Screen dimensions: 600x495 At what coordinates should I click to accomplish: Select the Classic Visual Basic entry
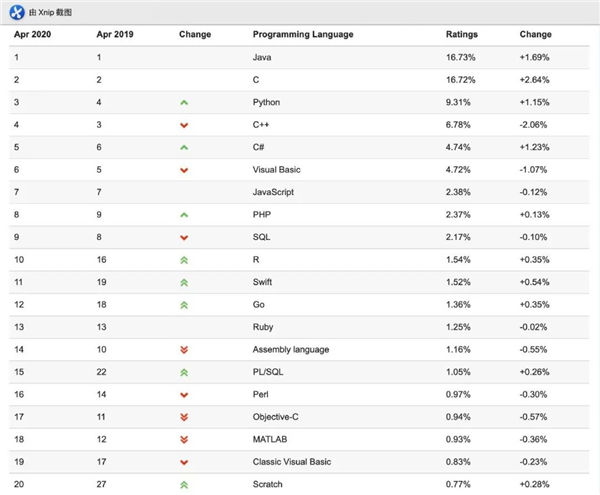292,462
